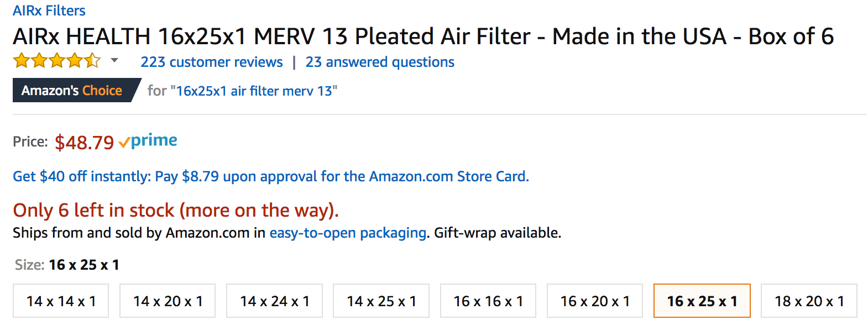Choose the 16 x 20 x 1 size
868x325 pixels.
(595, 301)
